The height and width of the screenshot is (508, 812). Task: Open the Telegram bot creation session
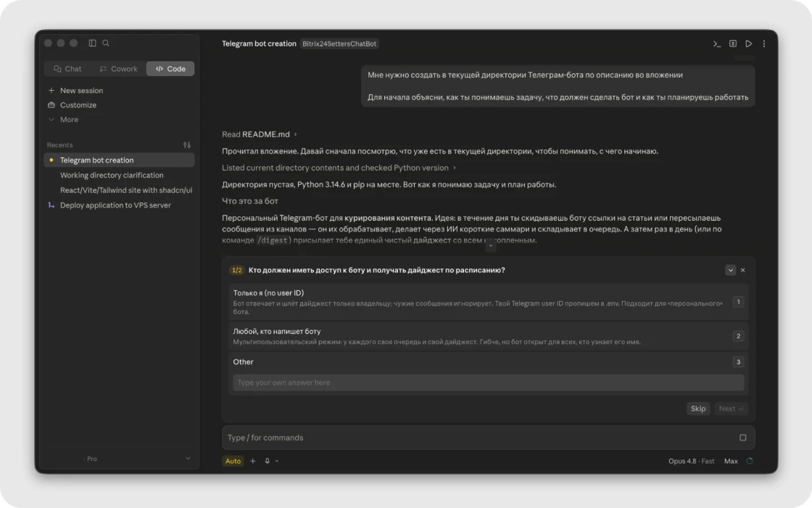coord(119,160)
